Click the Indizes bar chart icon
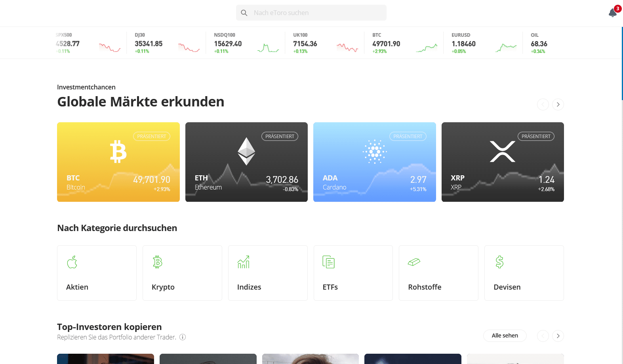The height and width of the screenshot is (364, 623). 243,262
